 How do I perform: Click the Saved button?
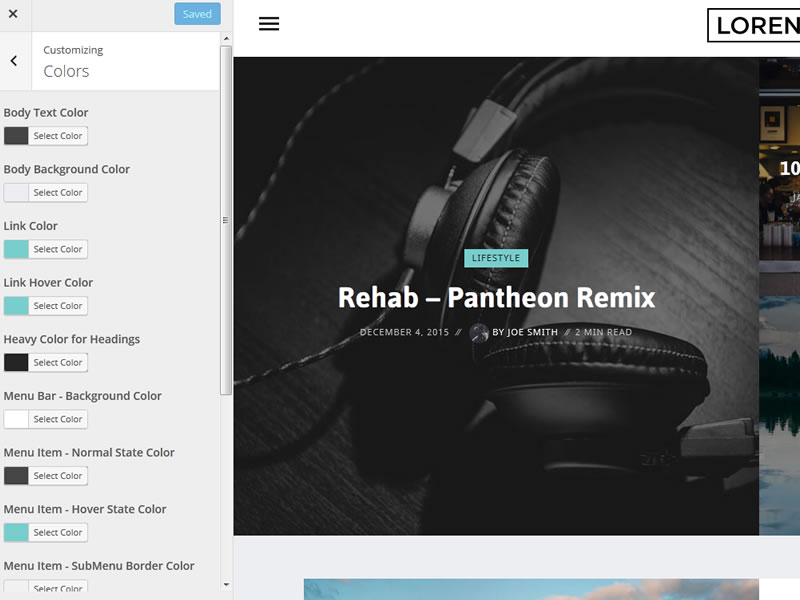(x=197, y=14)
